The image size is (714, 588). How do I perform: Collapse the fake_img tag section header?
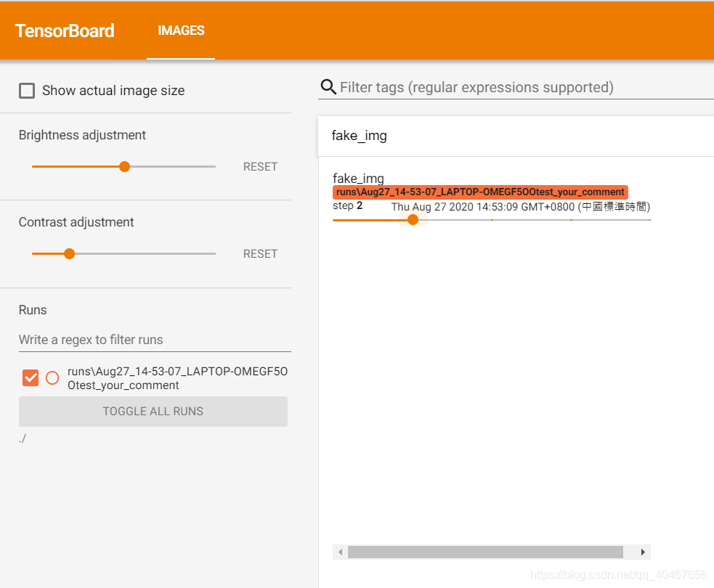point(516,136)
